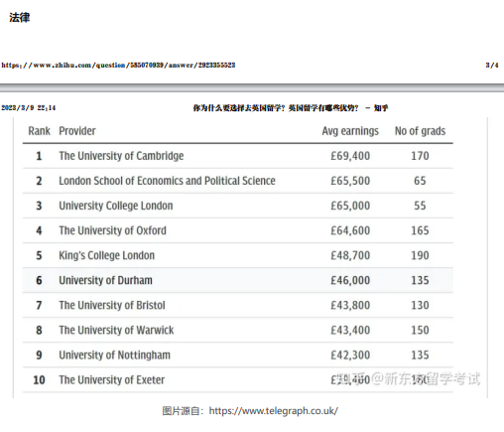Select 'University College London' provider name
504x432 pixels.
pyautogui.click(x=116, y=206)
